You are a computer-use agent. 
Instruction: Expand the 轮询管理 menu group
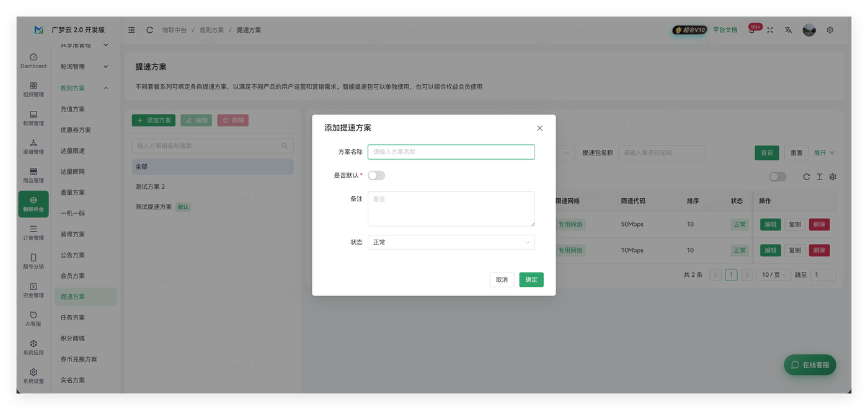84,66
